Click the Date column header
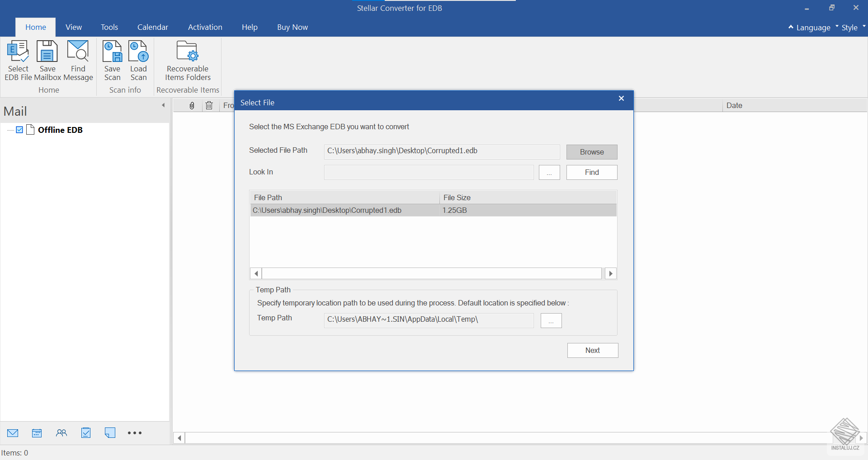The width and height of the screenshot is (868, 460). point(794,105)
